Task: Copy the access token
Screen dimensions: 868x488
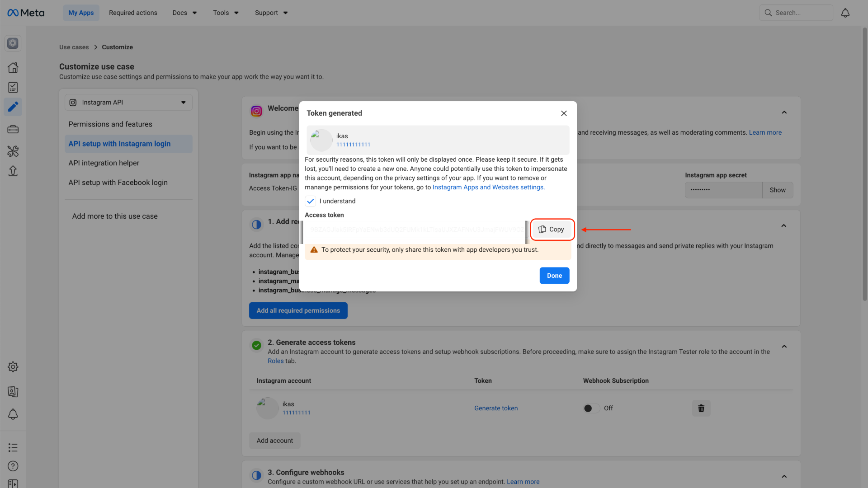Action: 552,230
